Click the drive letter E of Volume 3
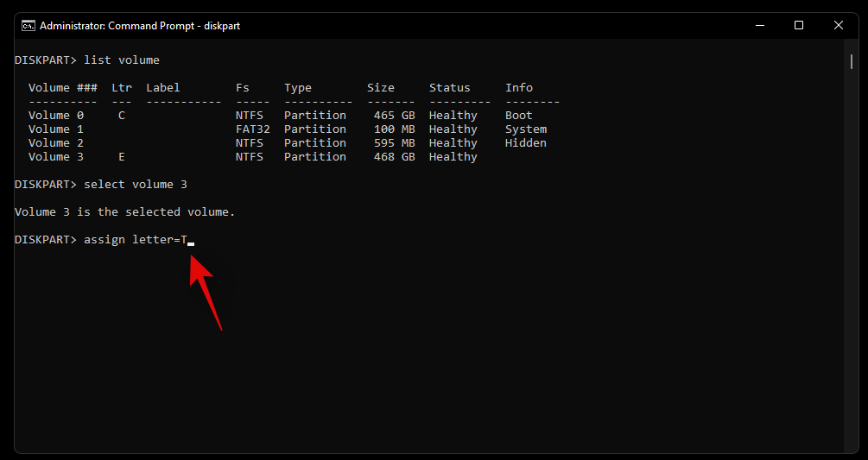 tap(122, 157)
